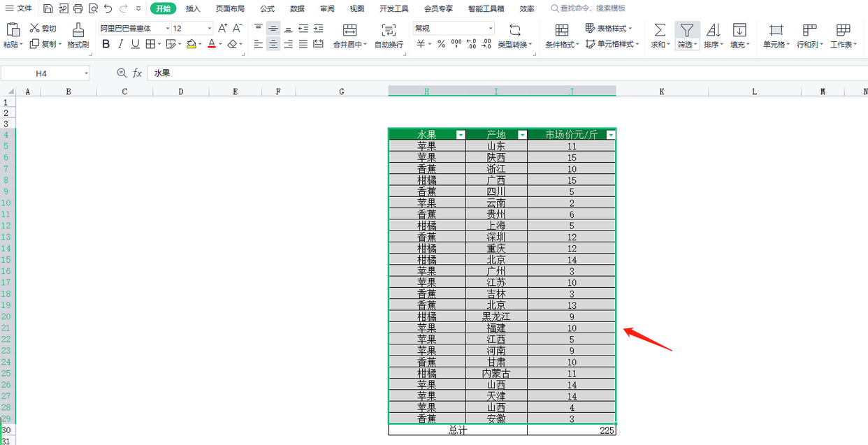This screenshot has width=868, height=445.
Task: Click the Filter (筛选) funnel icon
Action: (687, 29)
